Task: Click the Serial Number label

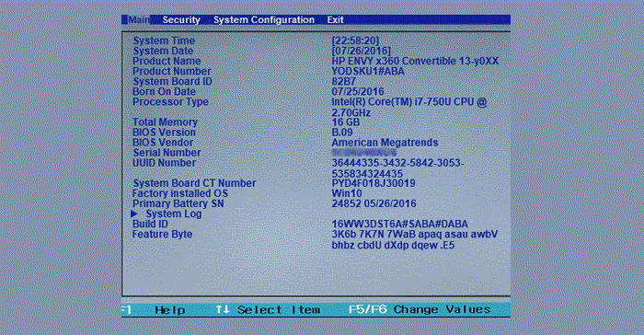Action: tap(167, 153)
